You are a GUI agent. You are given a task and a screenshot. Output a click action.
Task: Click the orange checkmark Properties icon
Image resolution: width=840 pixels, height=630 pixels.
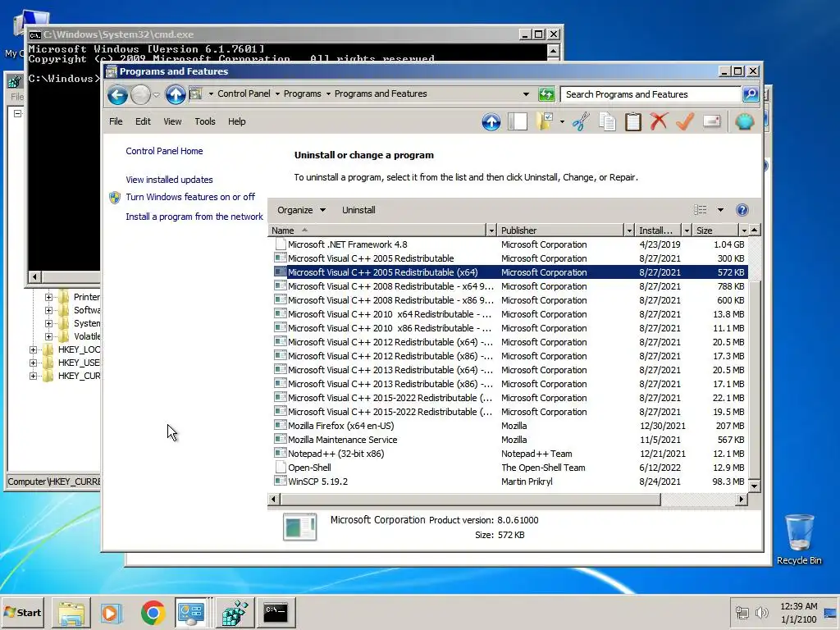point(685,121)
